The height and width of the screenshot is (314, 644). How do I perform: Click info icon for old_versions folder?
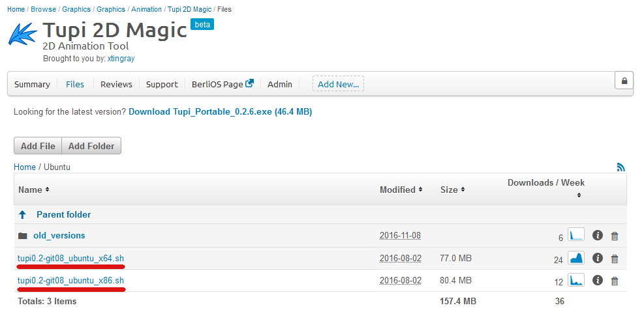[x=597, y=236]
